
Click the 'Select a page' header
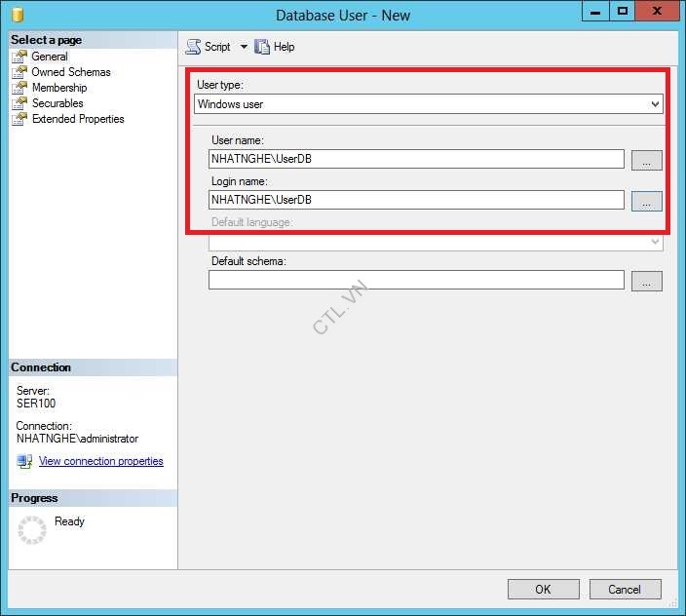pyautogui.click(x=47, y=40)
